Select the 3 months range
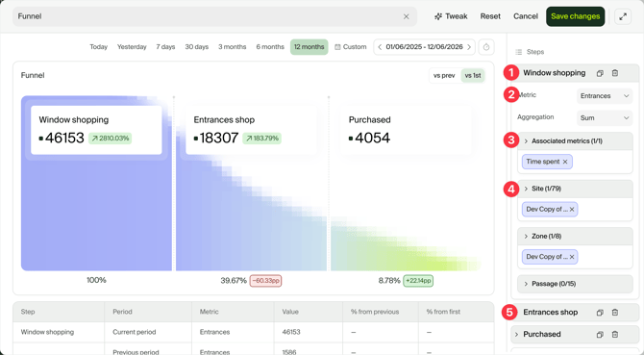Image resolution: width=644 pixels, height=355 pixels. pos(233,47)
